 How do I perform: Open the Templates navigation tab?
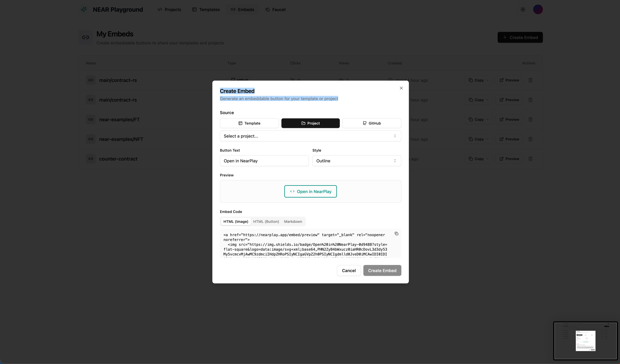click(x=206, y=9)
